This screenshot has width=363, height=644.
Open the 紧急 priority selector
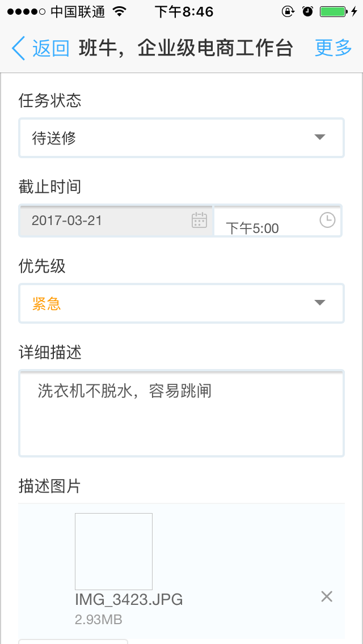tap(170, 303)
